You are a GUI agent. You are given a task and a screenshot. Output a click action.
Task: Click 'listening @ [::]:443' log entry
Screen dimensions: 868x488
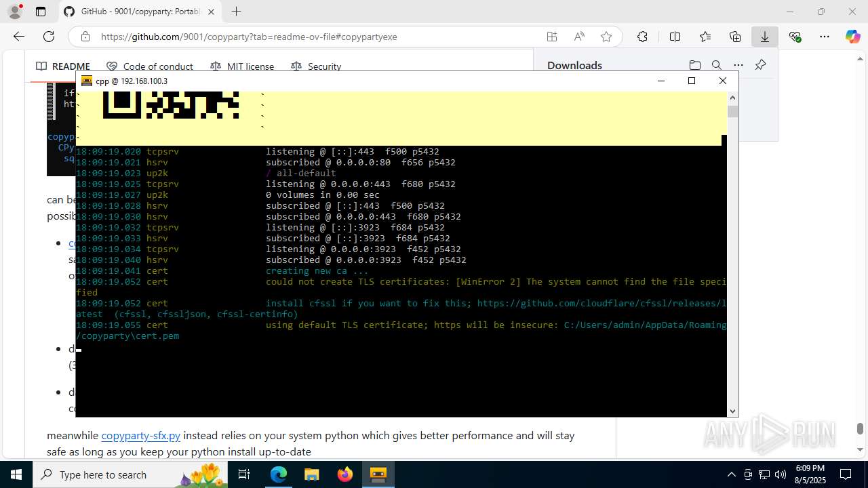(x=353, y=151)
